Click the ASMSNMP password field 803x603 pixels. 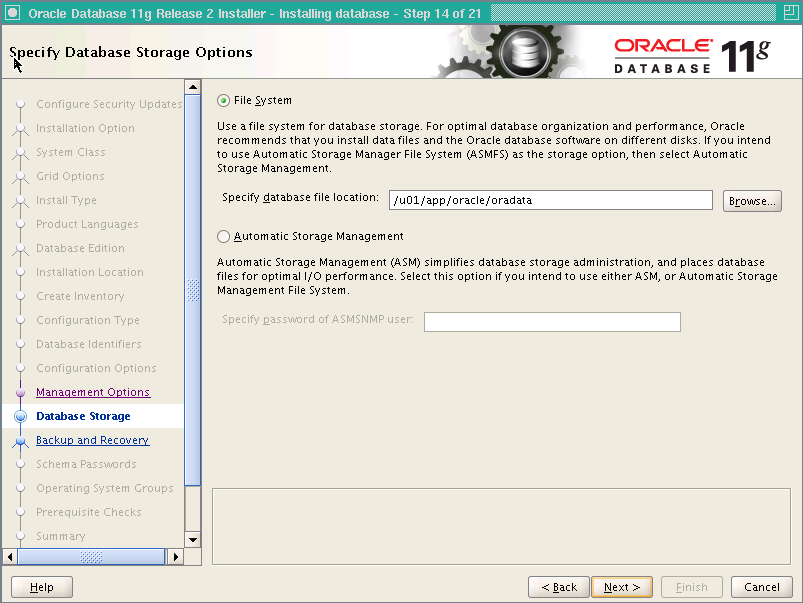tap(551, 322)
